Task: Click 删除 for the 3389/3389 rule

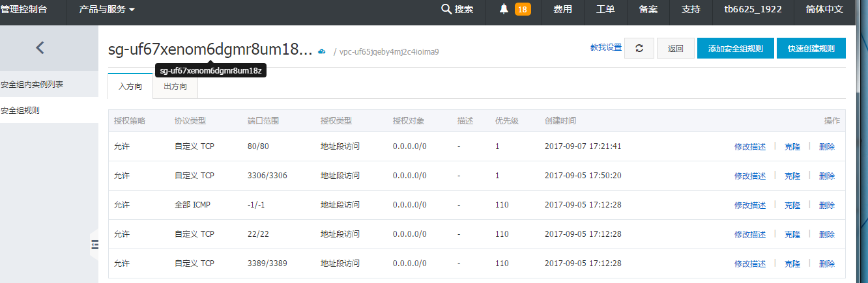Action: coord(827,263)
